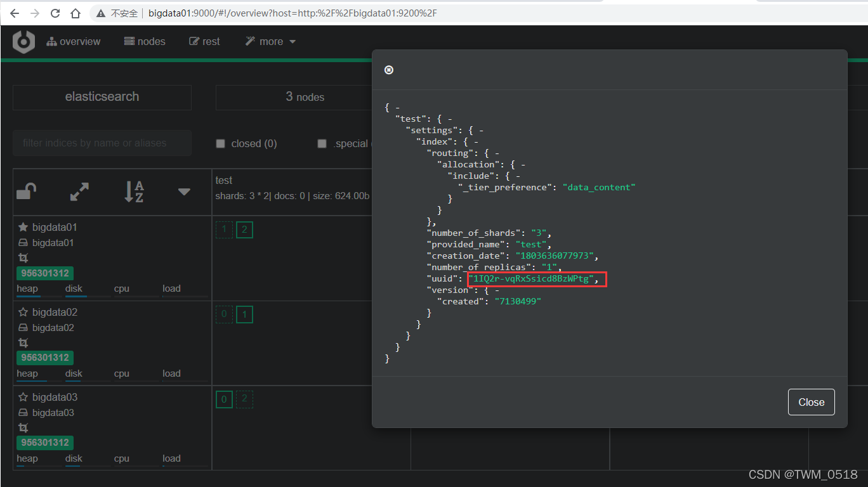The height and width of the screenshot is (487, 868).
Task: Click the "data_content" tier preference value
Action: 599,187
